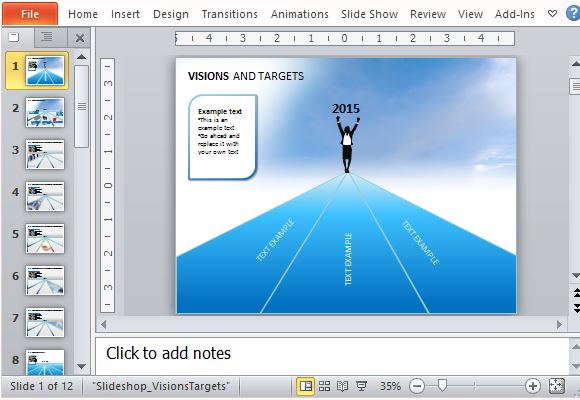Viewport: 580px width, 400px height.
Task: Click the 35% zoom level button
Action: pos(391,386)
